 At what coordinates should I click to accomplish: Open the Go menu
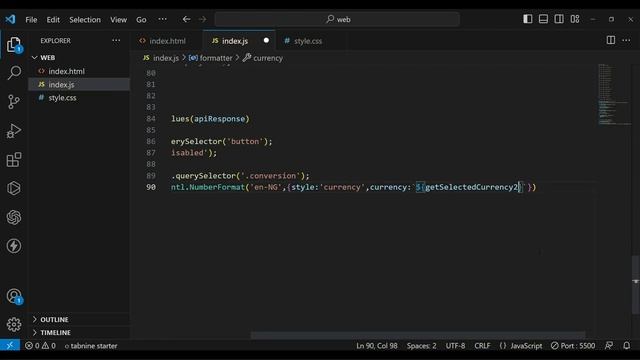(141, 20)
